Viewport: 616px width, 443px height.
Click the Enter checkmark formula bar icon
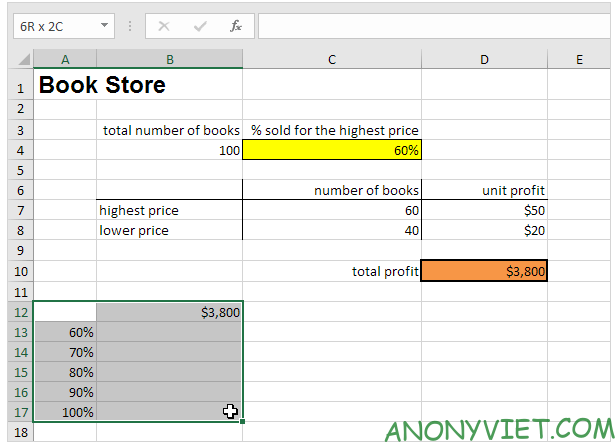coord(200,25)
